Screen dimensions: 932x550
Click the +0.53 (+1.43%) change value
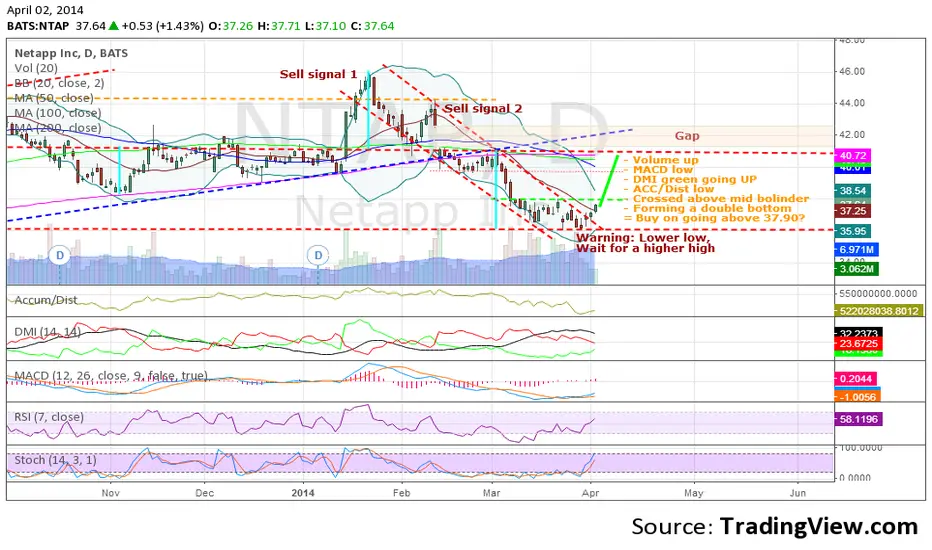[x=163, y=26]
